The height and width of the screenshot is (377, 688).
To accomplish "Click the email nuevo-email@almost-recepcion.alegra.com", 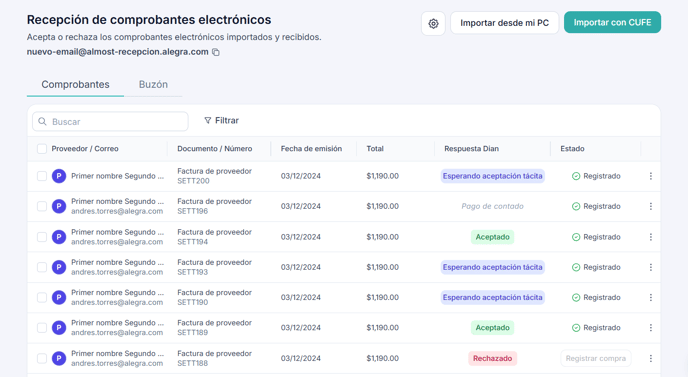I will click(118, 52).
